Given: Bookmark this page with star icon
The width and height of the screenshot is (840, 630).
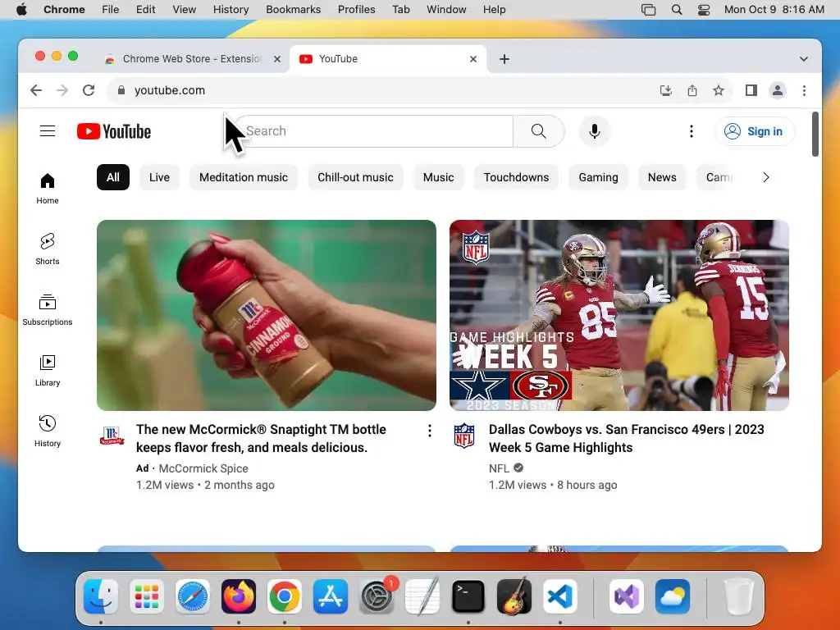Looking at the screenshot, I should point(719,90).
